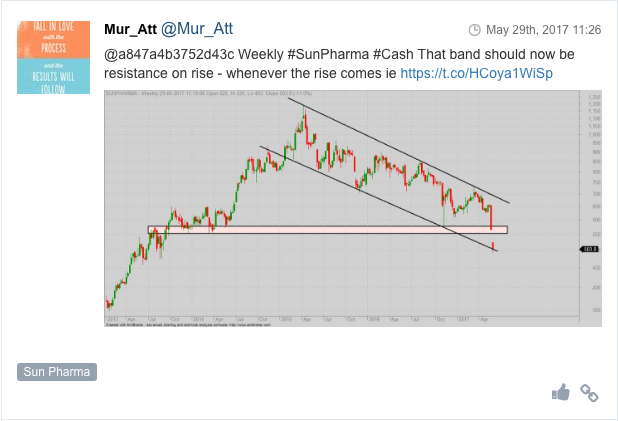The height and width of the screenshot is (421, 618).
Task: Click the 2015 label on time axis
Action: [x=286, y=319]
